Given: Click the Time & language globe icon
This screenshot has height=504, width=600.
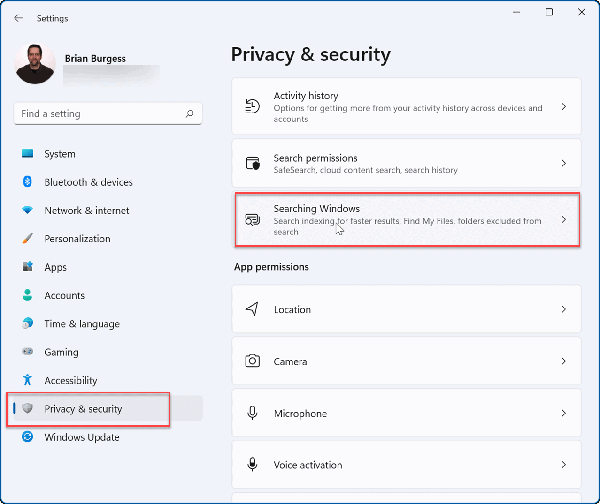Looking at the screenshot, I should (28, 323).
